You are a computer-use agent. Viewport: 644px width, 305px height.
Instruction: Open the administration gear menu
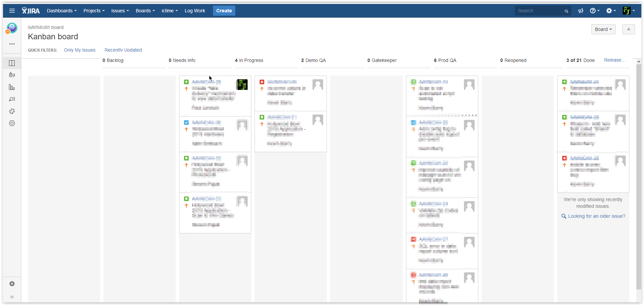click(611, 11)
